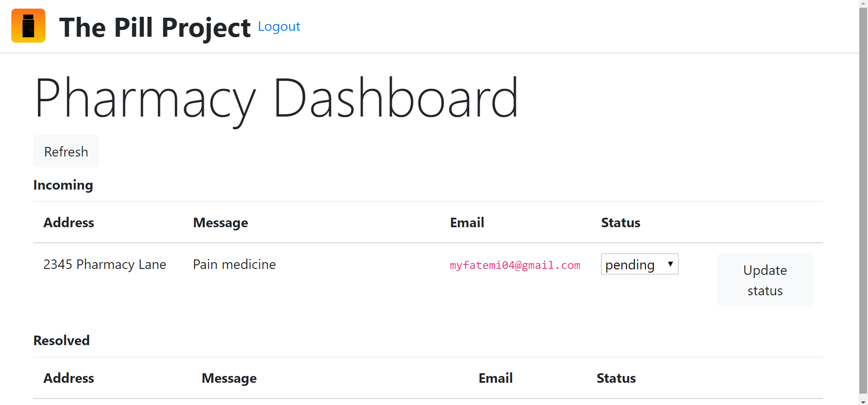The width and height of the screenshot is (868, 405).
Task: Select the myfatemi04@gmail.com email address
Action: tap(515, 265)
